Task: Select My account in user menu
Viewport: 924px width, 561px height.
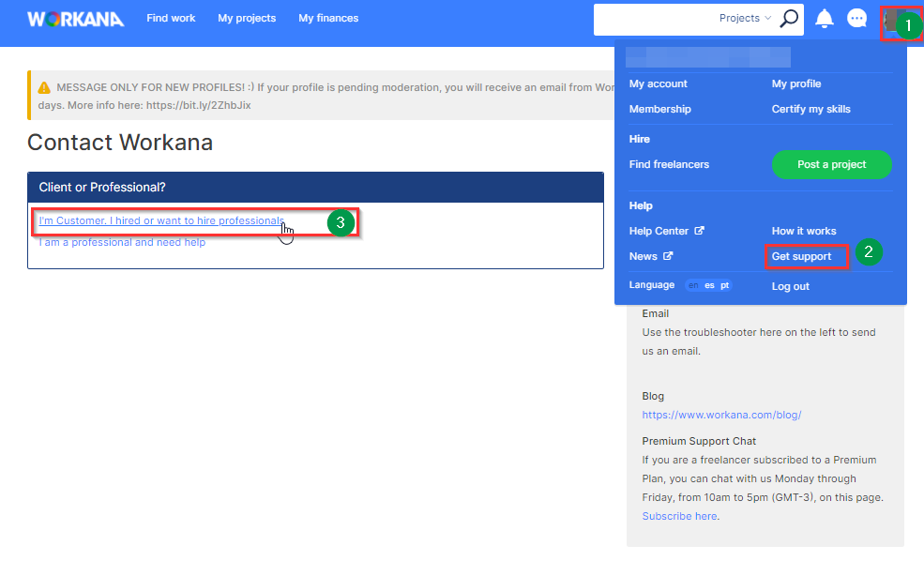Action: pos(659,83)
